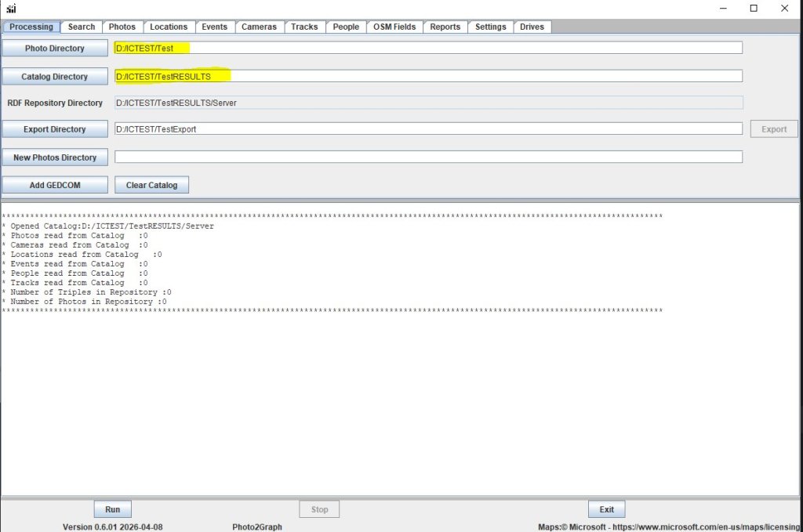Click the app icon in title bar
Screen dimensions: 803x532
pyautogui.click(x=11, y=9)
